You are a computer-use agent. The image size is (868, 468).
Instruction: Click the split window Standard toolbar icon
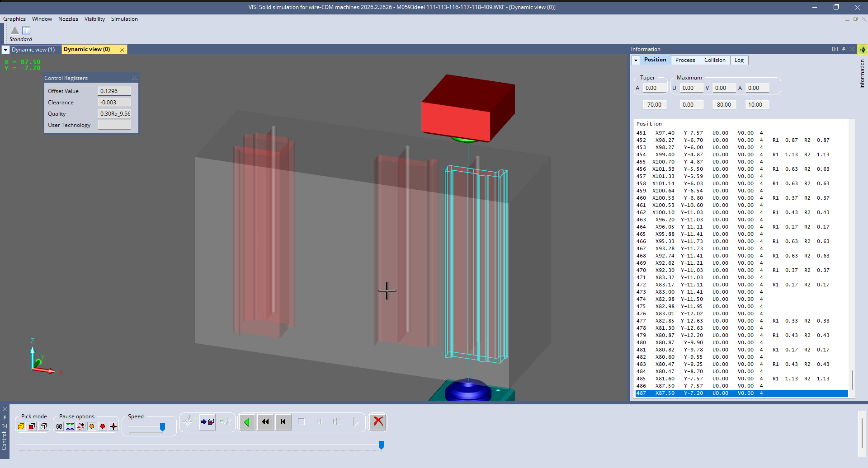(26, 30)
